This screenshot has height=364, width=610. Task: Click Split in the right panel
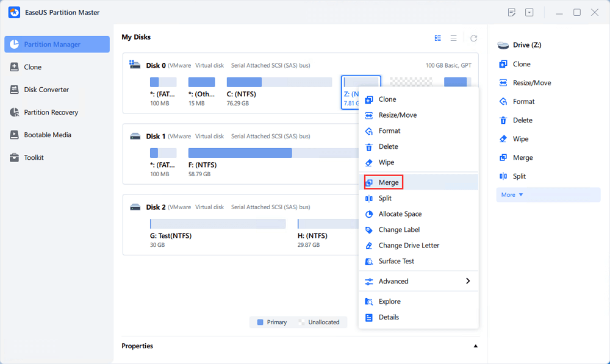[519, 176]
